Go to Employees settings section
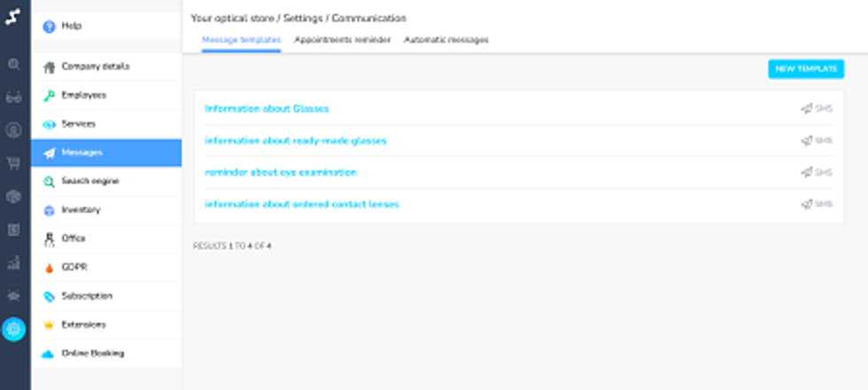Viewport: 868px width, 390px height. [x=83, y=95]
